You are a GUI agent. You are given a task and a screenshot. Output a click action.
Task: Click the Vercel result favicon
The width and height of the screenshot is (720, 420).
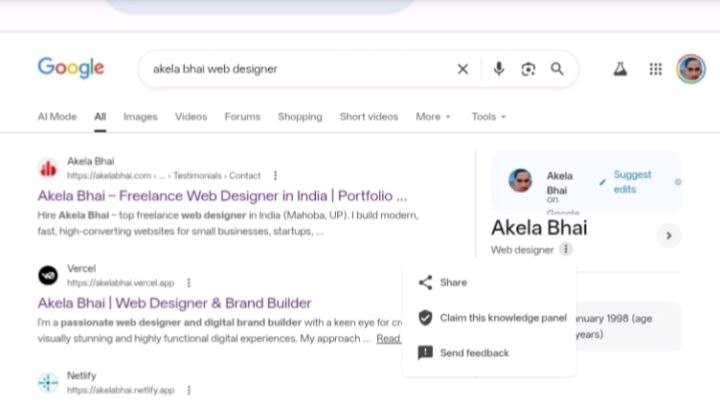point(48,275)
